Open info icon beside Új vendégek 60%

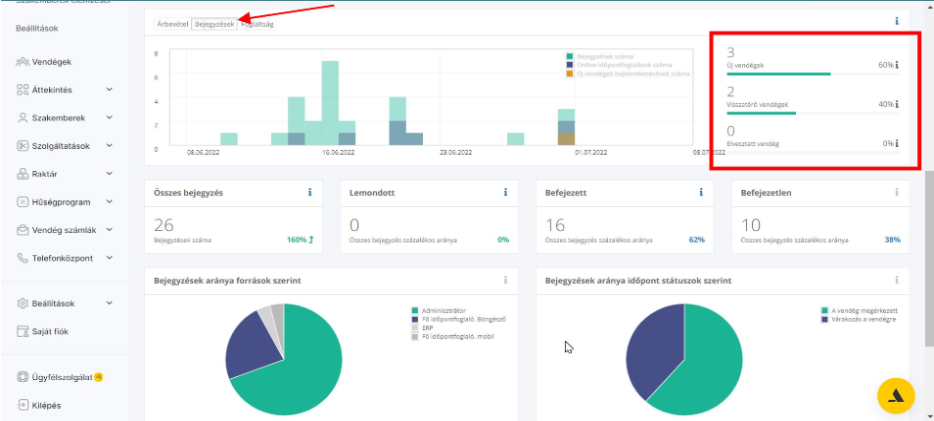897,65
